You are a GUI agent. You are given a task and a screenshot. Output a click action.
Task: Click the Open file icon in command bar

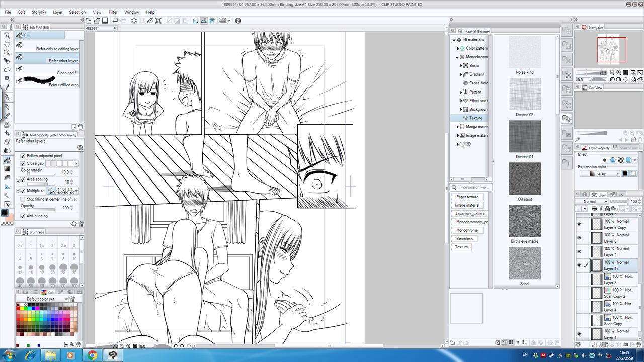click(97, 21)
